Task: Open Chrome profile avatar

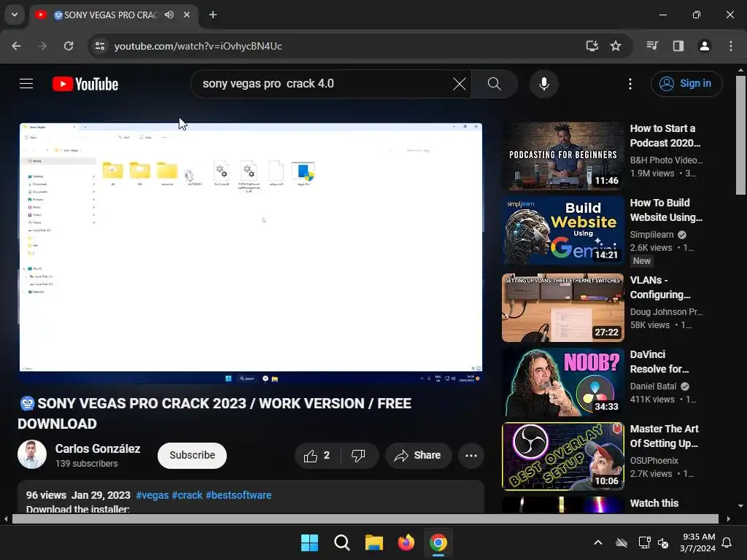Action: point(704,46)
